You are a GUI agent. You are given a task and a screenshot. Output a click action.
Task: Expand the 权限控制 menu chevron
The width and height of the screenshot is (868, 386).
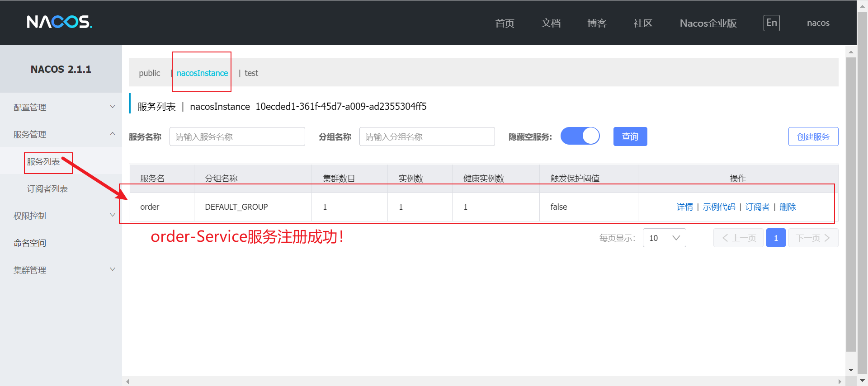[x=113, y=215]
